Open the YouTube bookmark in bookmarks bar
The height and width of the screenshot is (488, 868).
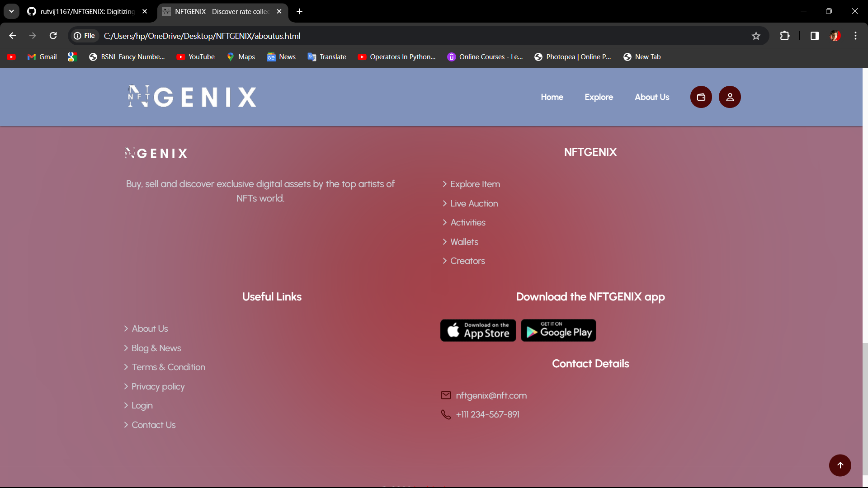click(x=196, y=57)
